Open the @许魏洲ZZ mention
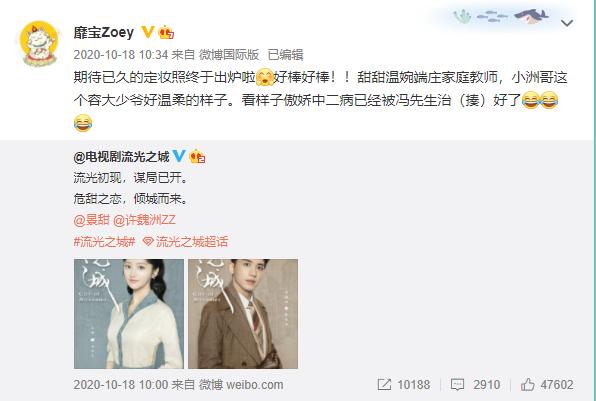Viewport: 596px width, 401px height. pos(144,220)
